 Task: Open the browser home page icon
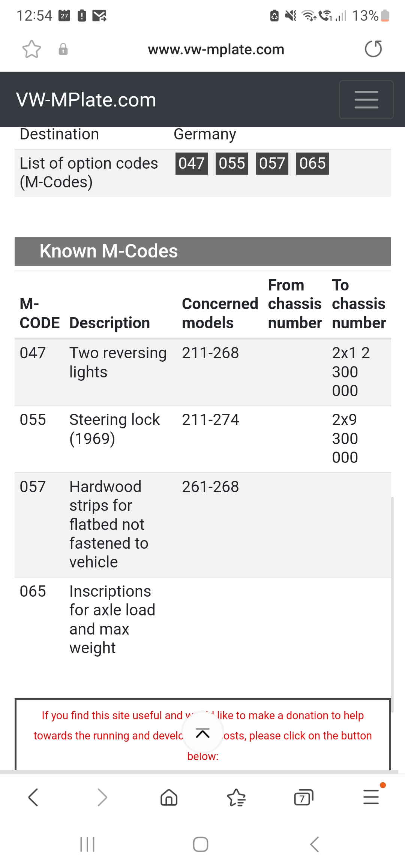click(169, 797)
